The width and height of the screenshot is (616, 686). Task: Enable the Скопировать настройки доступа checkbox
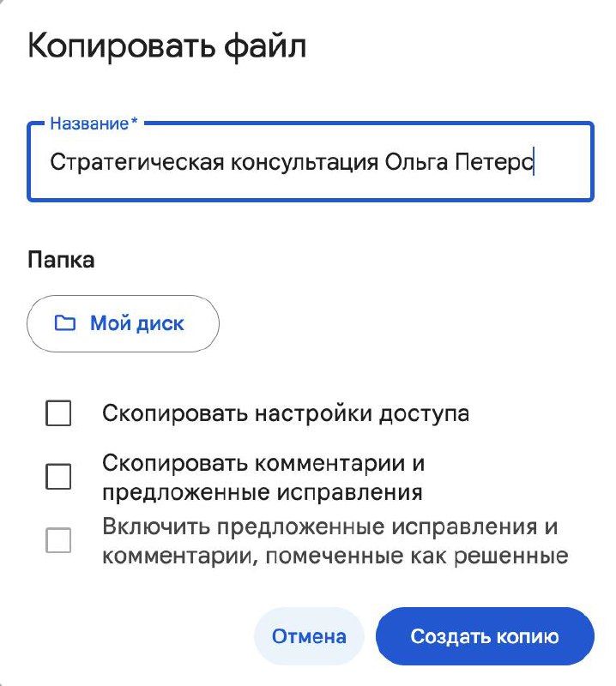click(58, 412)
